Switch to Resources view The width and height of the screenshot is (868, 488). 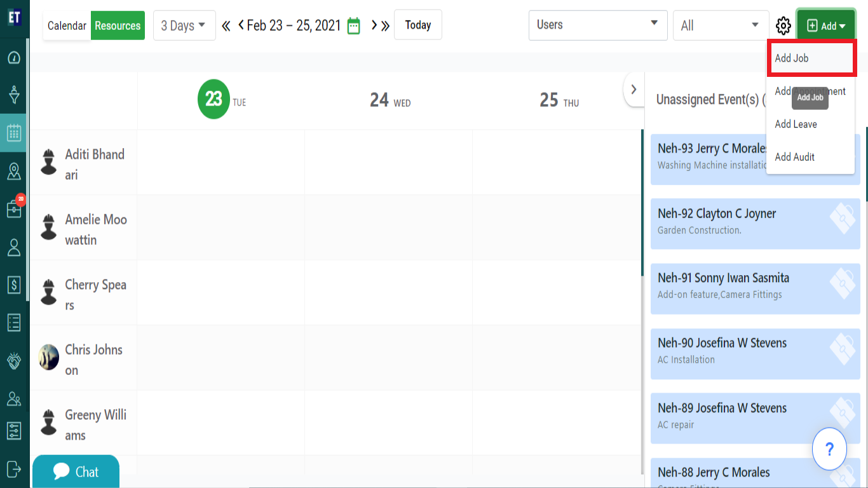[118, 25]
